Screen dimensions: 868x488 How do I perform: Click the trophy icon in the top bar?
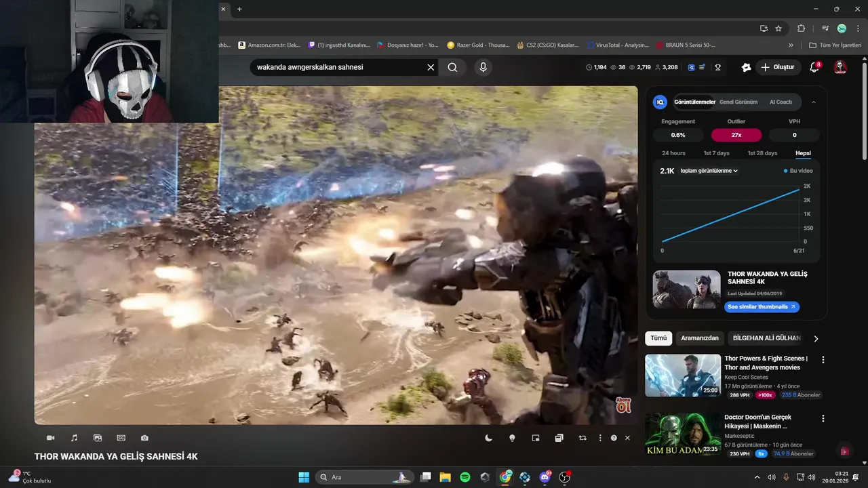(x=717, y=67)
